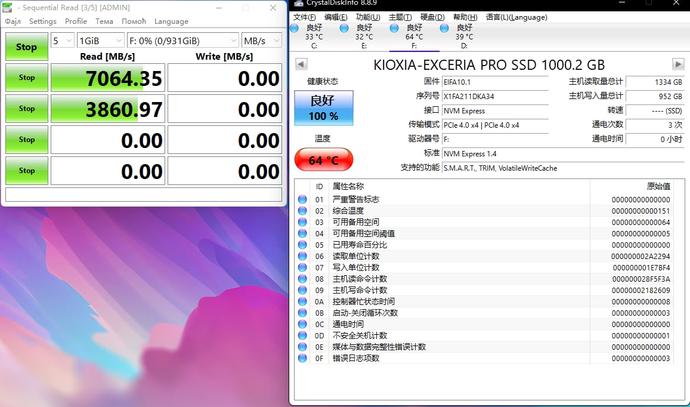Viewport: 690px width, 407px height.
Task: Open the 编辑(E) menu in CrystalDiskInfo
Action: click(x=336, y=17)
